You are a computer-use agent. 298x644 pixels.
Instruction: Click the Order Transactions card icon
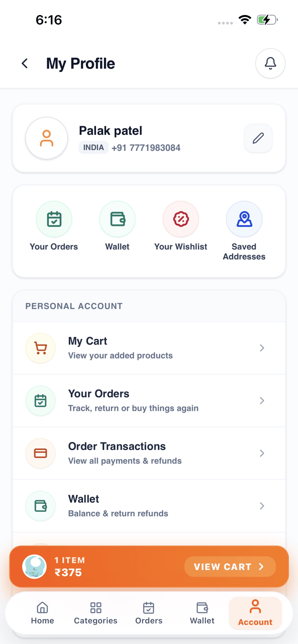pos(41,453)
